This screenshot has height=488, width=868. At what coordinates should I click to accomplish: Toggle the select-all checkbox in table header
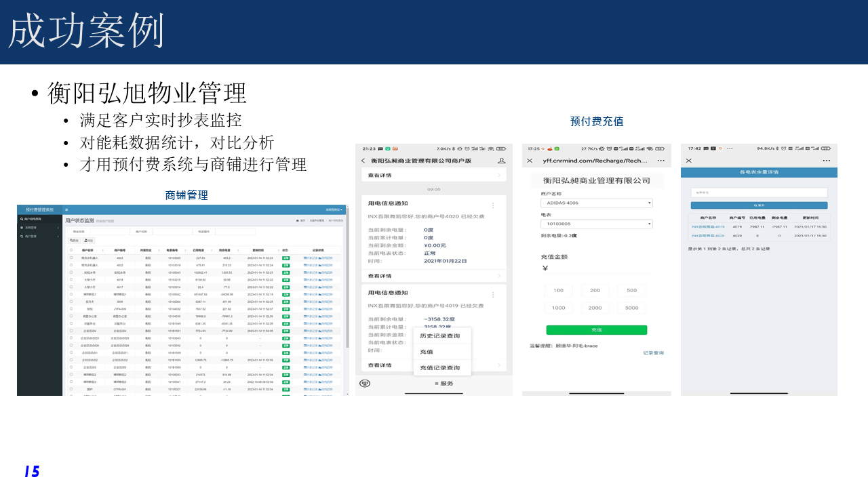click(x=71, y=250)
